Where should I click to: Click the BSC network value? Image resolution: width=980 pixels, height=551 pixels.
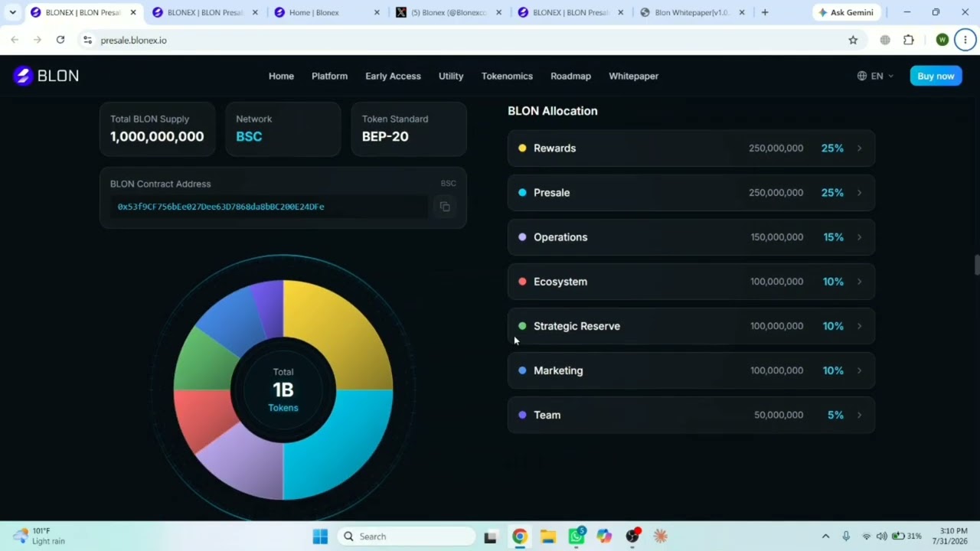point(249,136)
